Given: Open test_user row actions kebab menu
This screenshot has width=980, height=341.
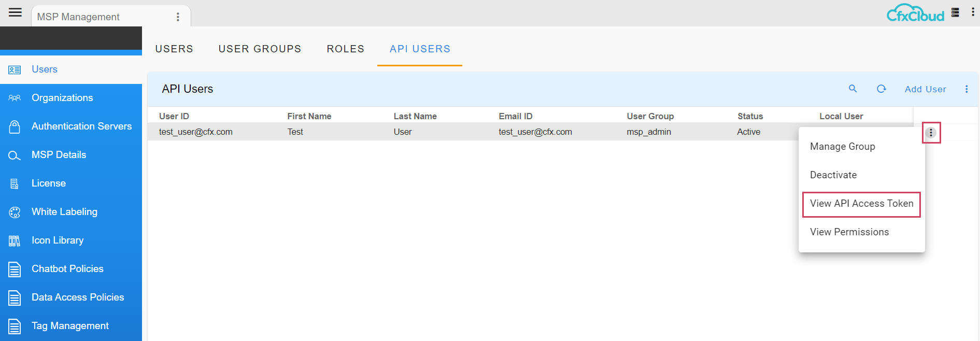Looking at the screenshot, I should coord(931,133).
